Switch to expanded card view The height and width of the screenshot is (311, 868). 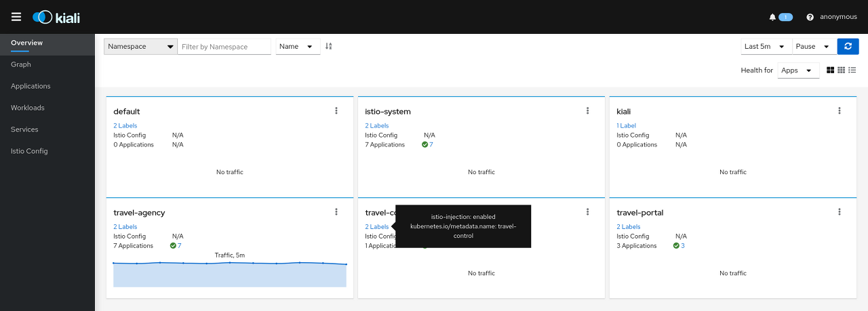pyautogui.click(x=831, y=70)
